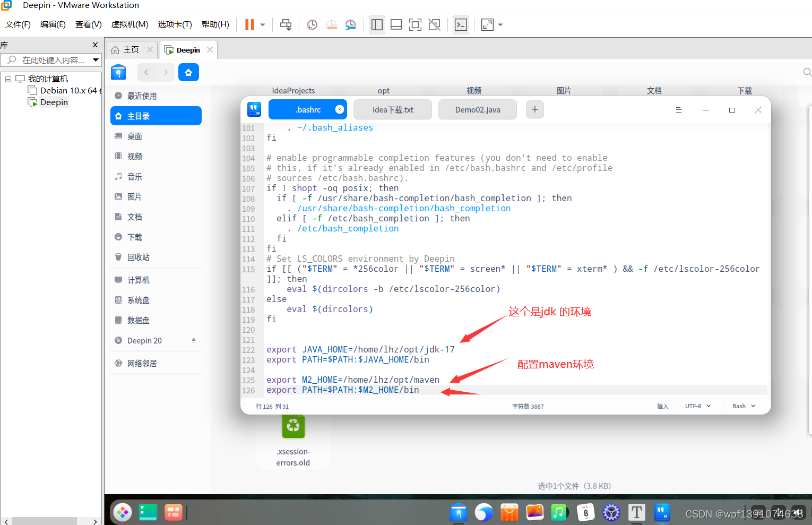
Task: Click the file manager back arrow
Action: pos(146,72)
